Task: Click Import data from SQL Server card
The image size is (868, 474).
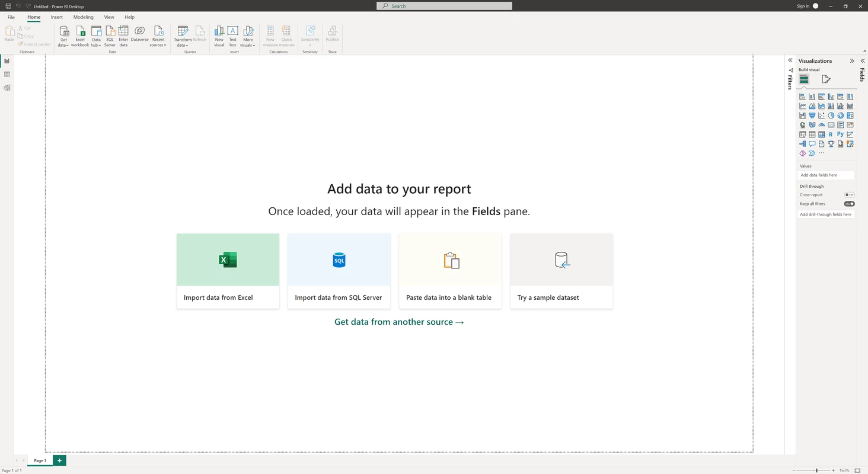Action: (x=339, y=271)
